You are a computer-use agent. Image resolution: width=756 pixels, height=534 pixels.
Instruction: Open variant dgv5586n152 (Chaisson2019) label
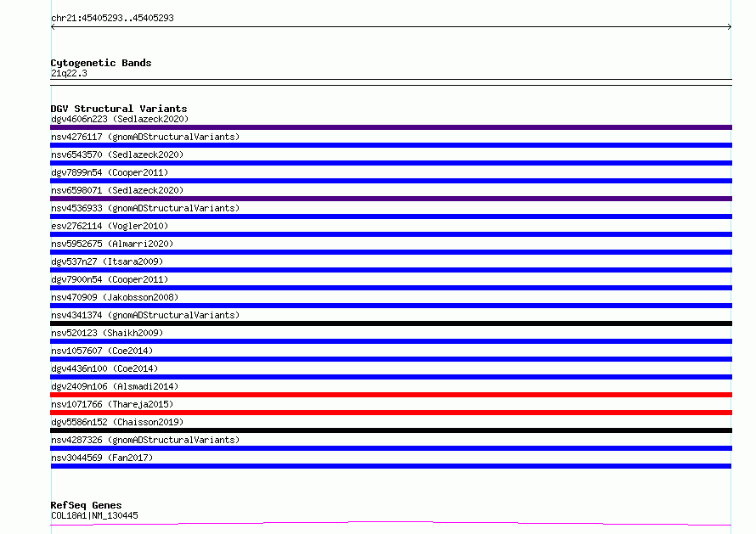click(117, 422)
